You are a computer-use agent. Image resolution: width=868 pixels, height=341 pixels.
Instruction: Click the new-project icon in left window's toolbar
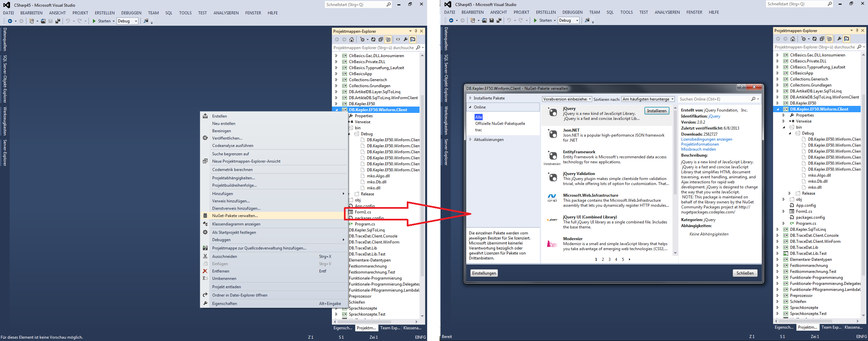(31, 21)
